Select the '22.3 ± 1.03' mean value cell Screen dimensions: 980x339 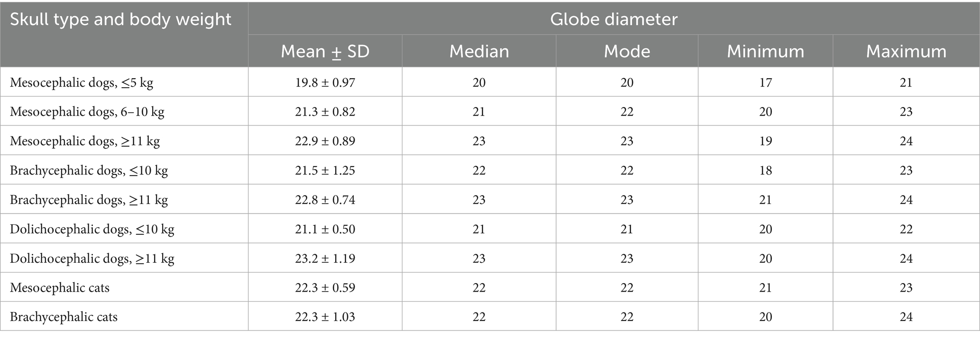(325, 317)
